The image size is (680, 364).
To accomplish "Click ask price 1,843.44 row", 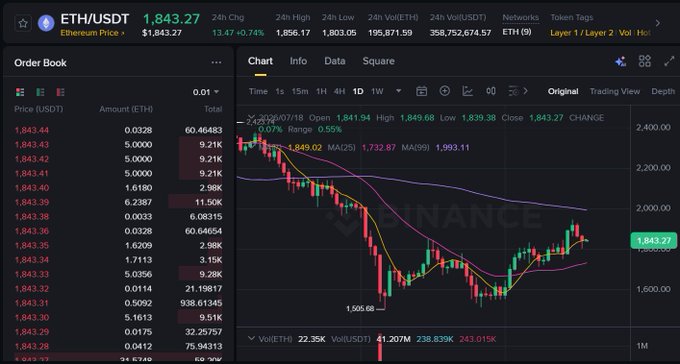I will click(118, 130).
